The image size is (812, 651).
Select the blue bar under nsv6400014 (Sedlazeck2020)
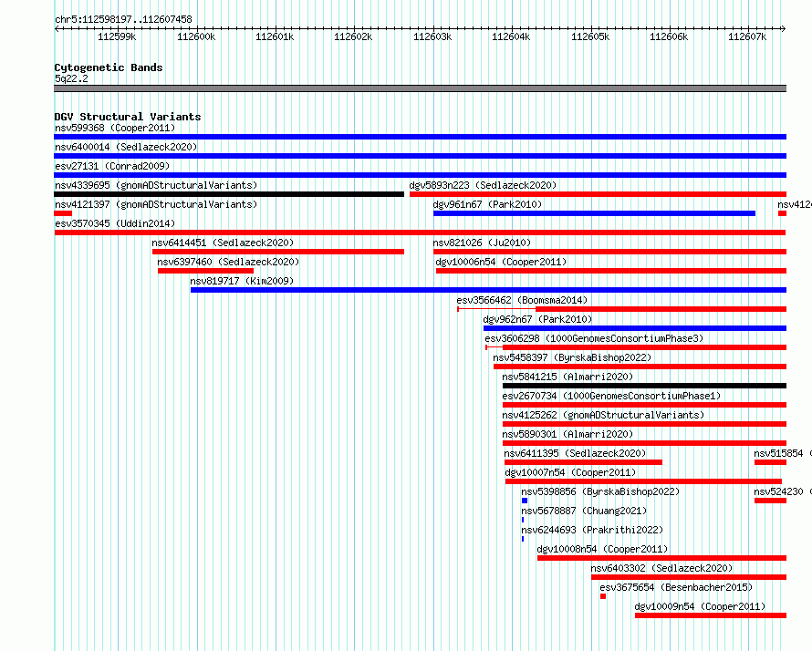pyautogui.click(x=420, y=156)
